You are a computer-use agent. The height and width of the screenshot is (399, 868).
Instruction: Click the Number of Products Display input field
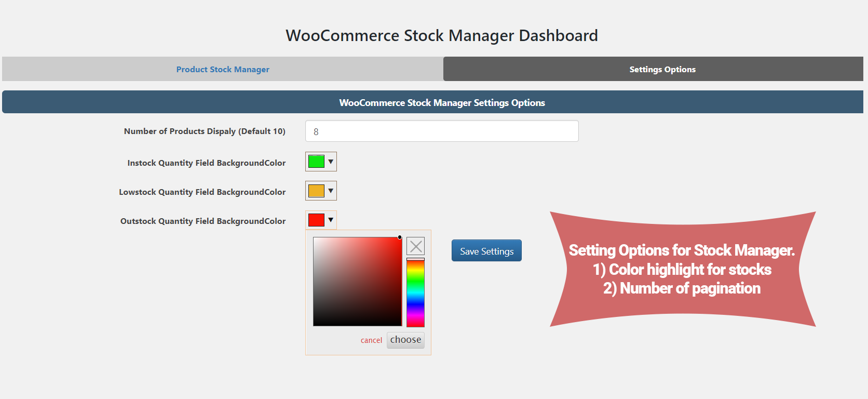pos(442,131)
